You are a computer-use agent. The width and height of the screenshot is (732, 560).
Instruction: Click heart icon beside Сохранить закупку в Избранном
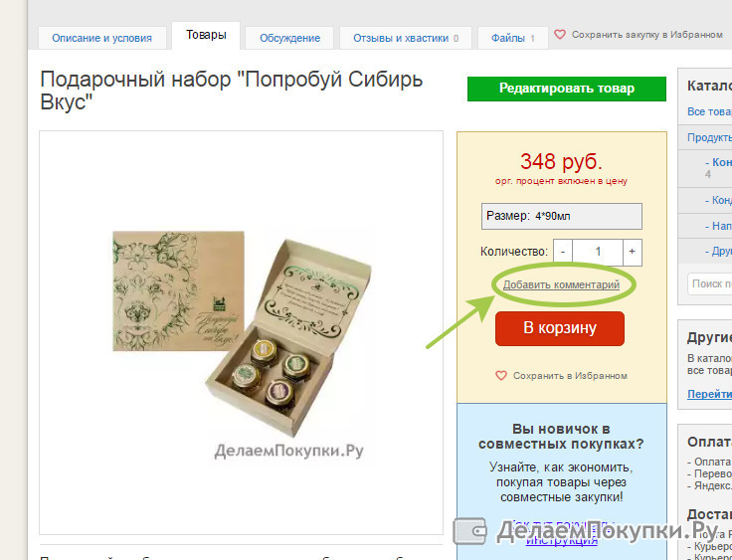[x=560, y=35]
